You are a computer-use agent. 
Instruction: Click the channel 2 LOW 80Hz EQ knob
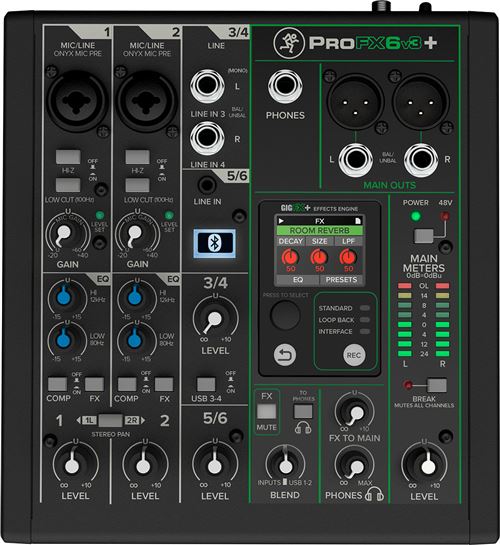(134, 340)
